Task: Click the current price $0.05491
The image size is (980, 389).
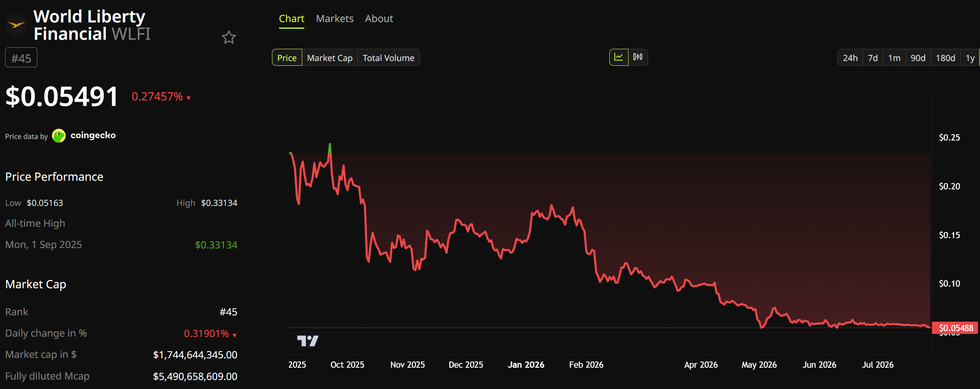Action: point(62,96)
